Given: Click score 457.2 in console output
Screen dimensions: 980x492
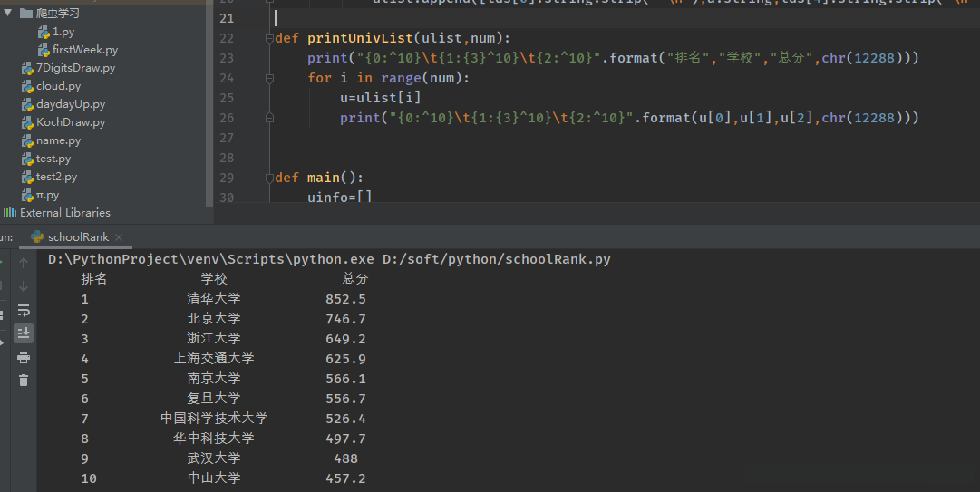Looking at the screenshot, I should 345,479.
